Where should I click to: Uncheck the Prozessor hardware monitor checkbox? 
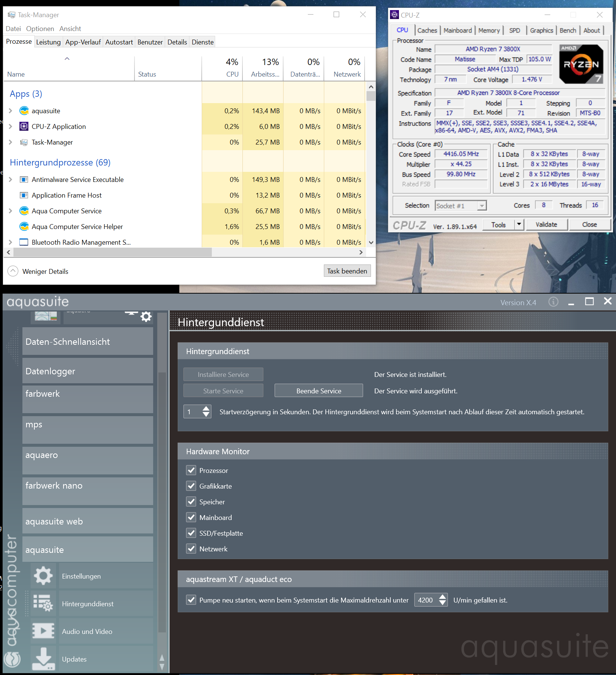point(191,470)
